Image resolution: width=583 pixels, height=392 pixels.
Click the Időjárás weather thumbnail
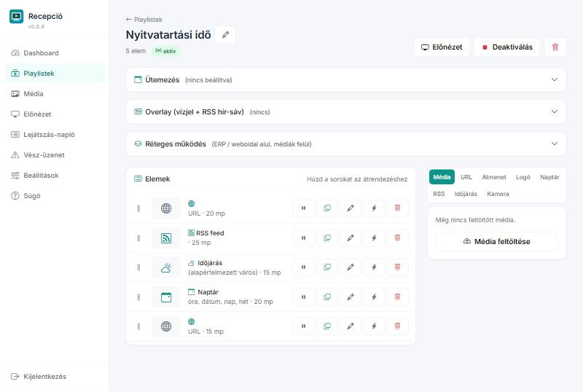[x=166, y=267]
